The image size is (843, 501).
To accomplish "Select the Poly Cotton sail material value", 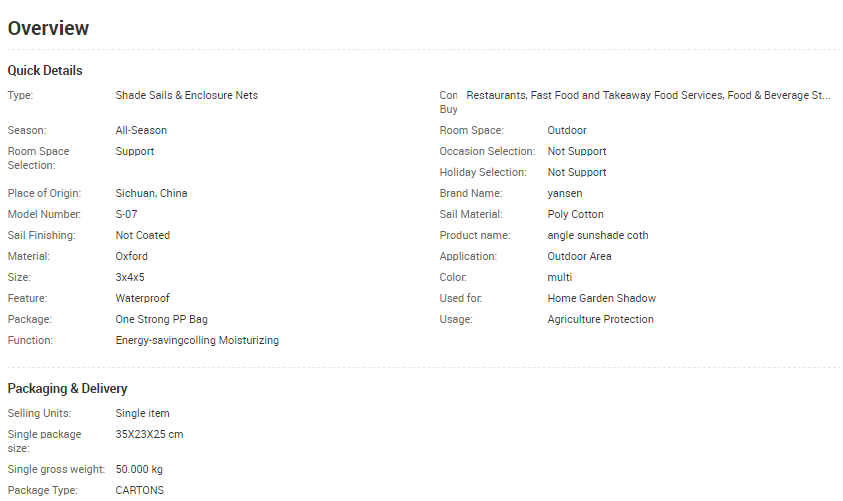I will 576,214.
